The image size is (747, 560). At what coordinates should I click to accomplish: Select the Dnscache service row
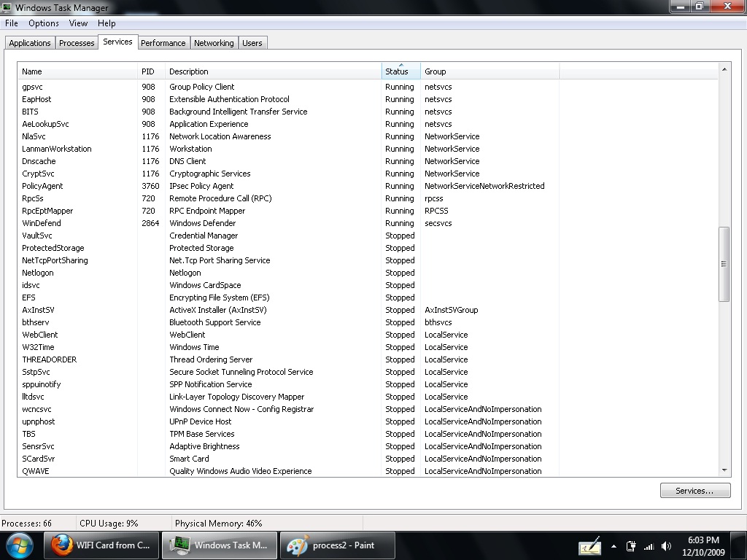(368, 161)
